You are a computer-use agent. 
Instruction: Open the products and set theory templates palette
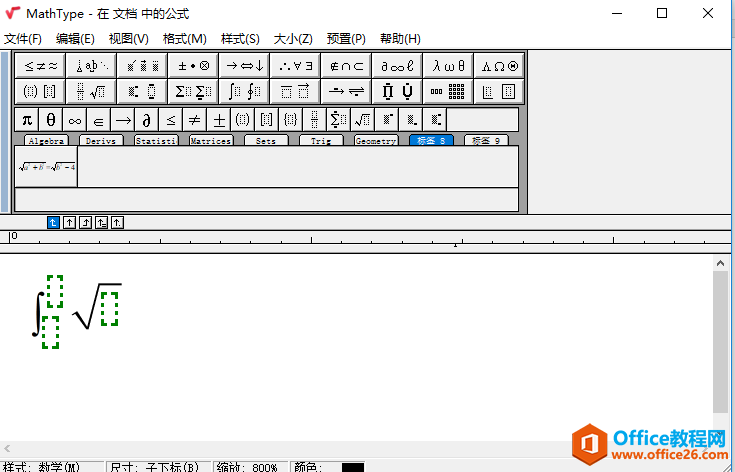397,91
